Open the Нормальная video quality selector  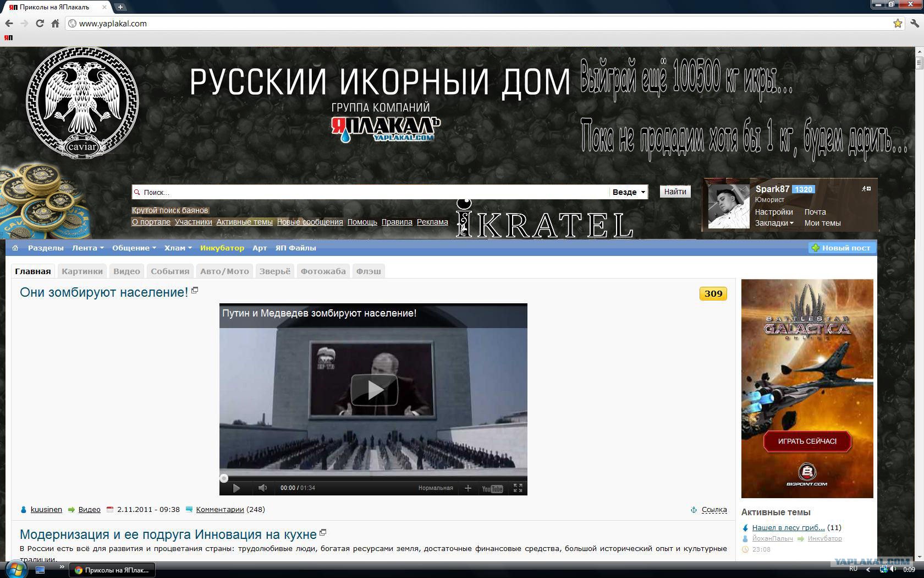[x=436, y=488]
